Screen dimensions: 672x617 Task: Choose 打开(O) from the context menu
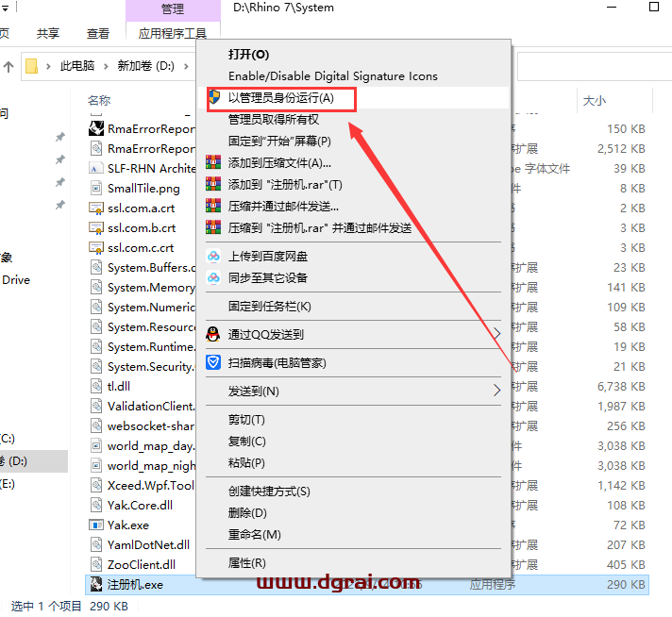pos(248,55)
